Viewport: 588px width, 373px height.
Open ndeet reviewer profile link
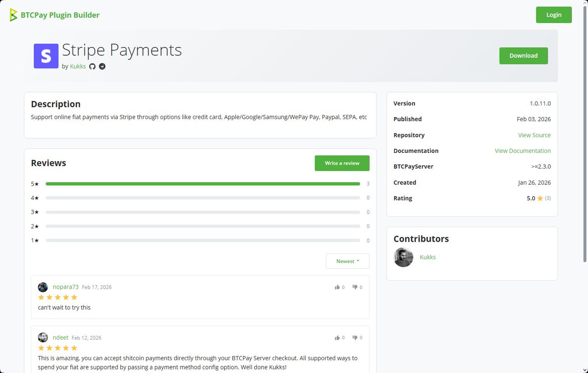[61, 338]
